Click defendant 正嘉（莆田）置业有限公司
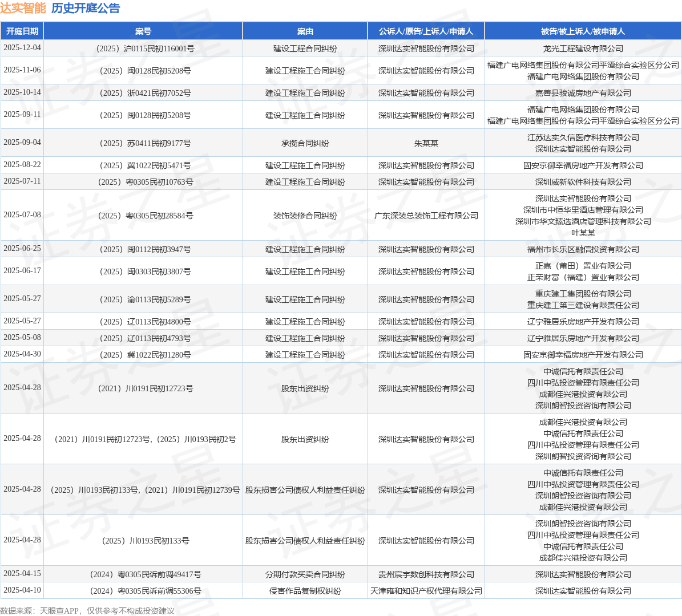The image size is (682, 616). pos(583,266)
